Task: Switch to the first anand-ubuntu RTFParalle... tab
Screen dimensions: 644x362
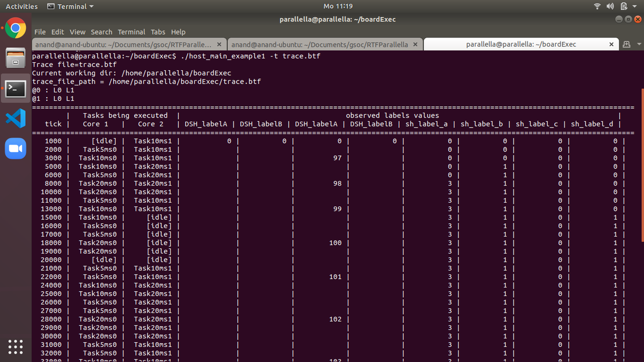Action: coord(130,44)
